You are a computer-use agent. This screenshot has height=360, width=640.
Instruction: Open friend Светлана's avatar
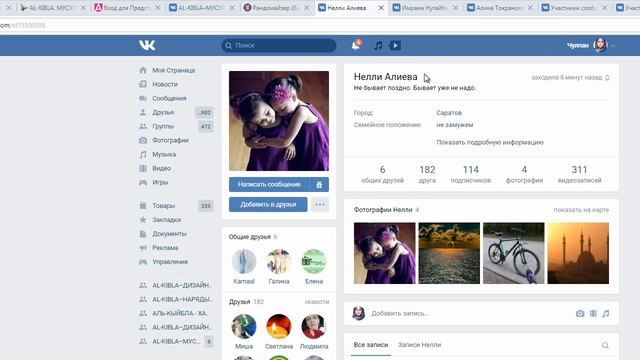(279, 326)
